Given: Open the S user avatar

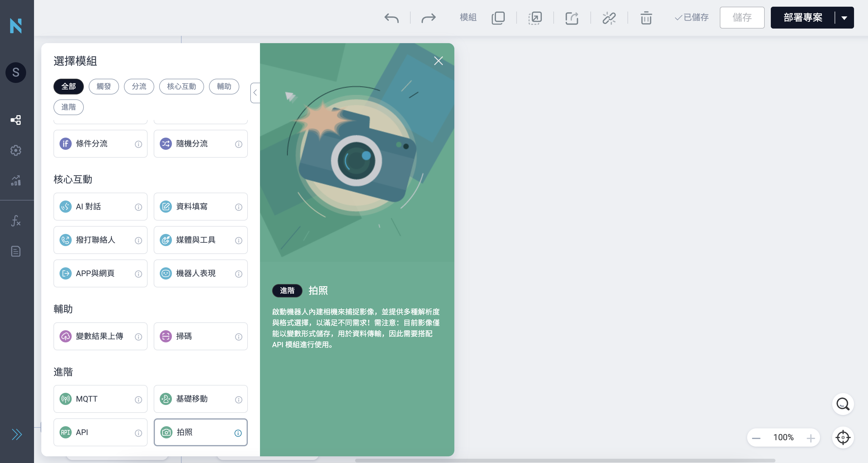Looking at the screenshot, I should tap(16, 72).
